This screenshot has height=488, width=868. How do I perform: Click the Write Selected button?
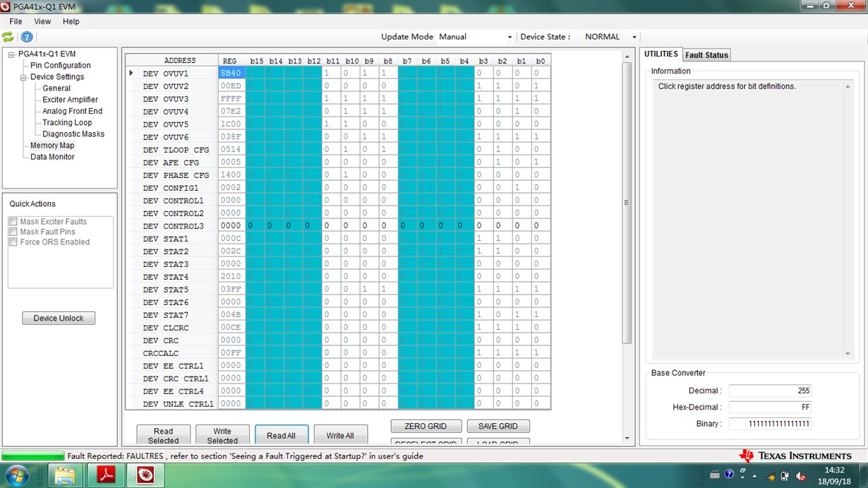[222, 436]
